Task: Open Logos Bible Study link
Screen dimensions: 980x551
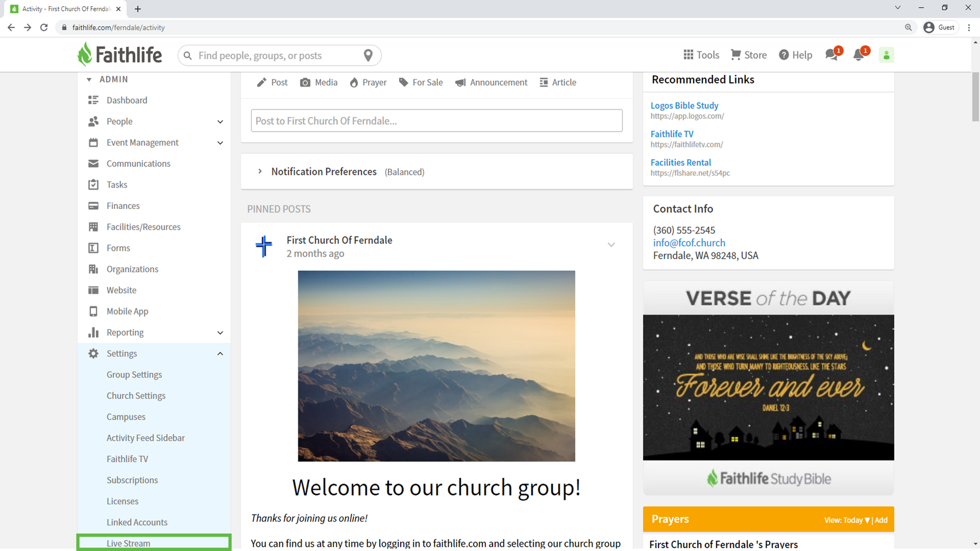Action: tap(684, 105)
